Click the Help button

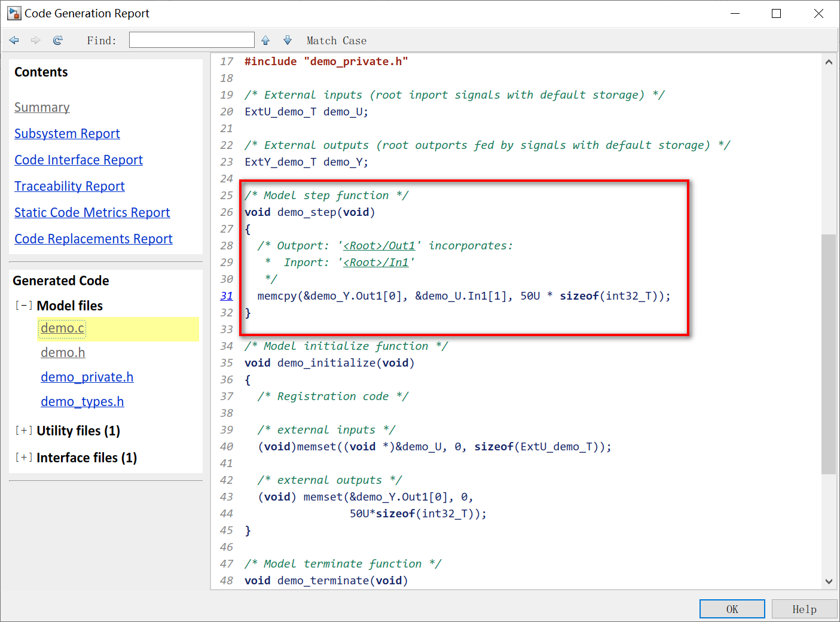pos(804,609)
